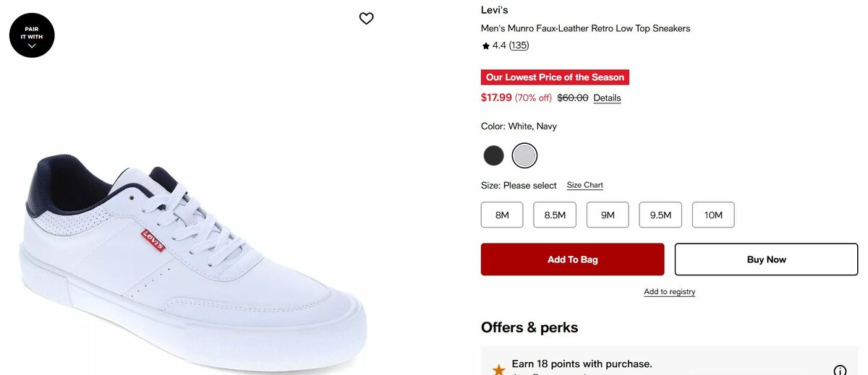Click the offers info icon
The width and height of the screenshot is (868, 375).
(x=840, y=370)
